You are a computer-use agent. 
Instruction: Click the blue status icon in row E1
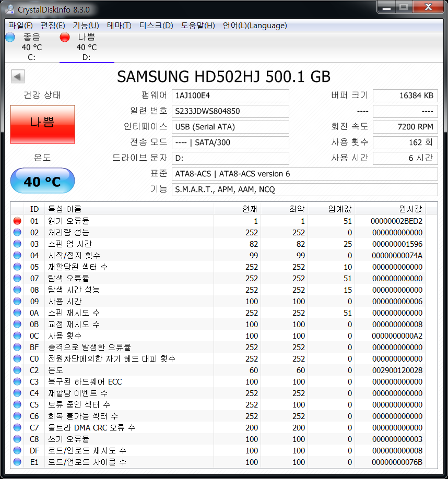tap(17, 462)
